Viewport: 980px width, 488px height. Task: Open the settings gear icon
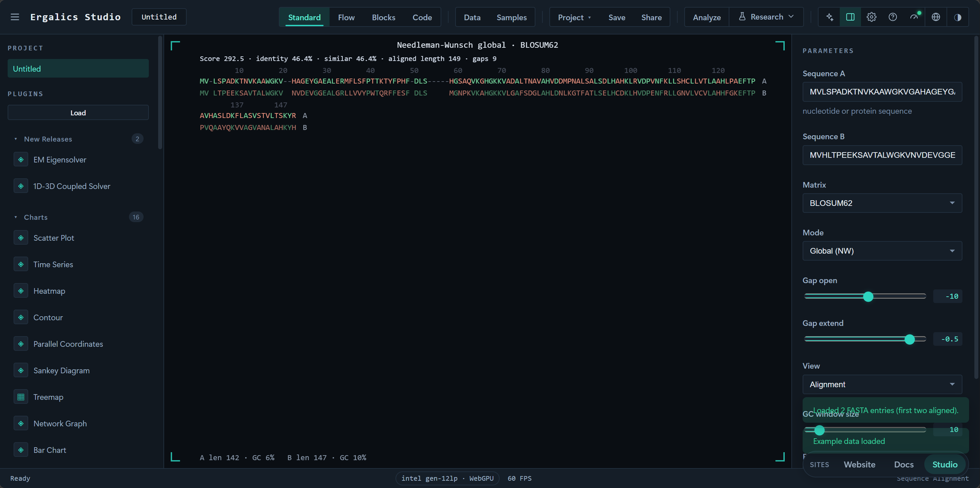tap(872, 17)
